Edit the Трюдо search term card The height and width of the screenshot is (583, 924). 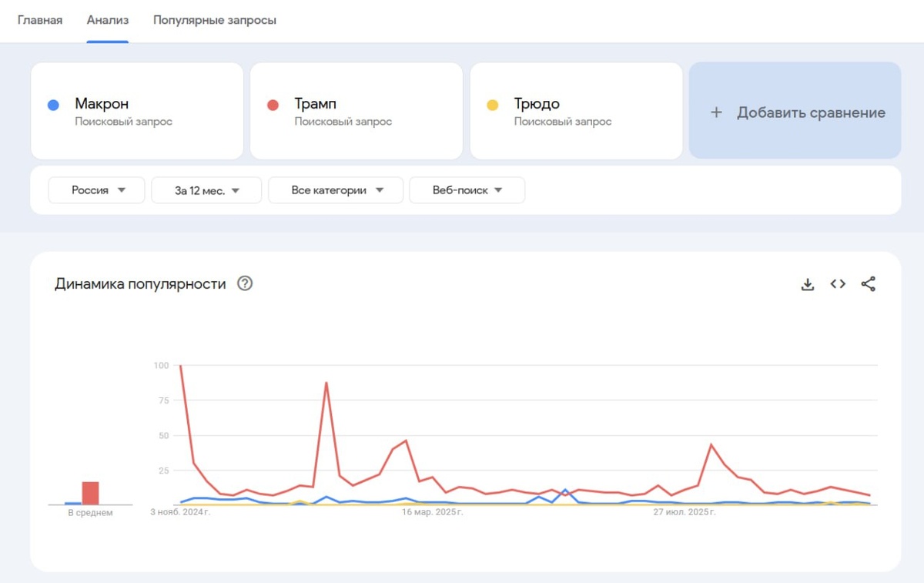coord(577,111)
